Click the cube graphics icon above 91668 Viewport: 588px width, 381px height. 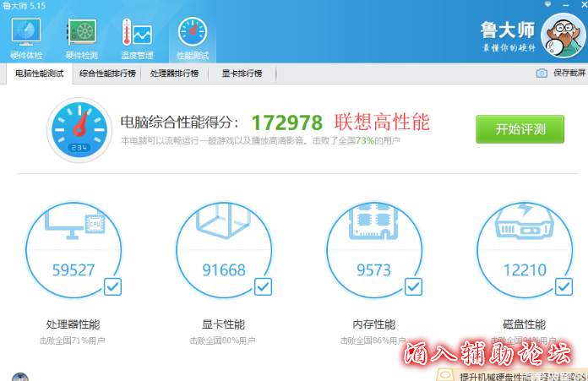coord(224,220)
